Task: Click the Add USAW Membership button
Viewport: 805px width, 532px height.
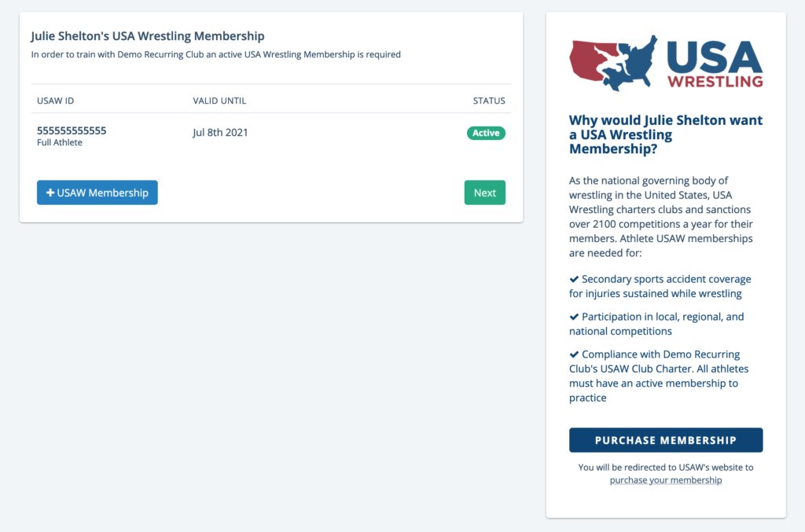Action: [97, 193]
